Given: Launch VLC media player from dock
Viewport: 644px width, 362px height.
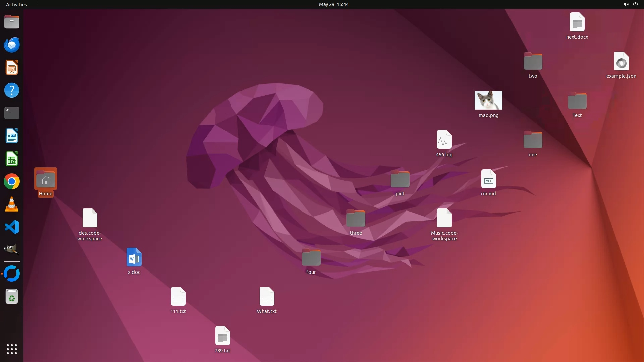Looking at the screenshot, I should point(12,204).
